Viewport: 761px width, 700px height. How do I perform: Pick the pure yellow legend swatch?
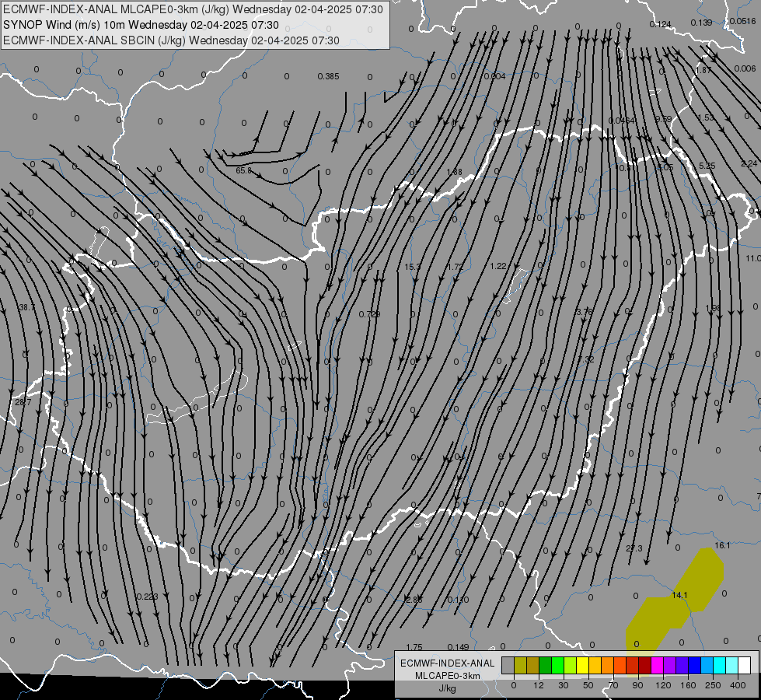pos(582,666)
